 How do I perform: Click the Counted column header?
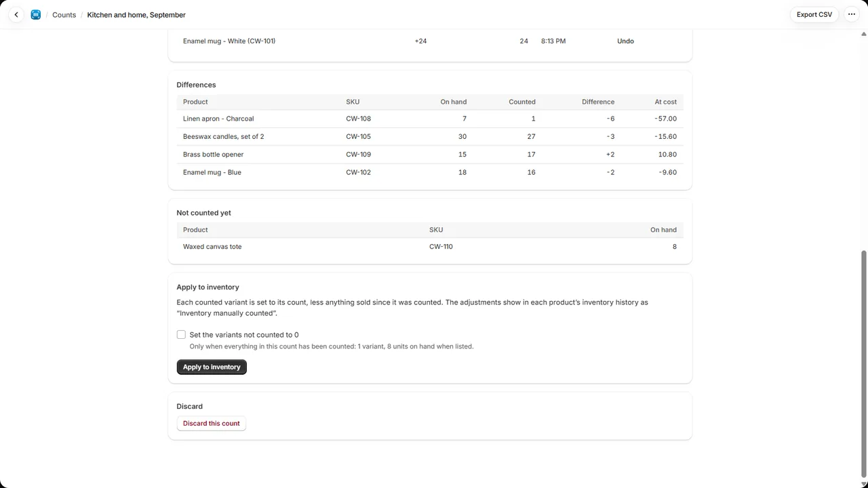tap(522, 102)
